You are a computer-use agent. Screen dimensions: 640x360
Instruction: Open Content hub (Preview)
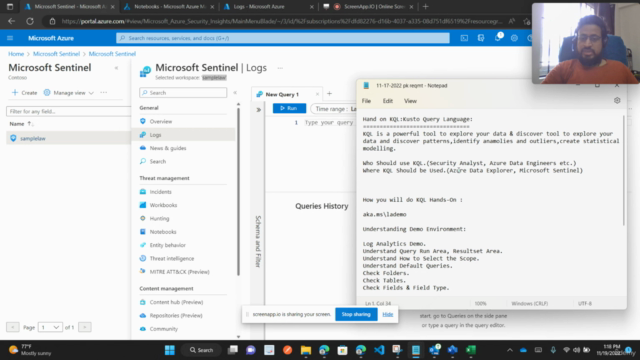click(176, 302)
